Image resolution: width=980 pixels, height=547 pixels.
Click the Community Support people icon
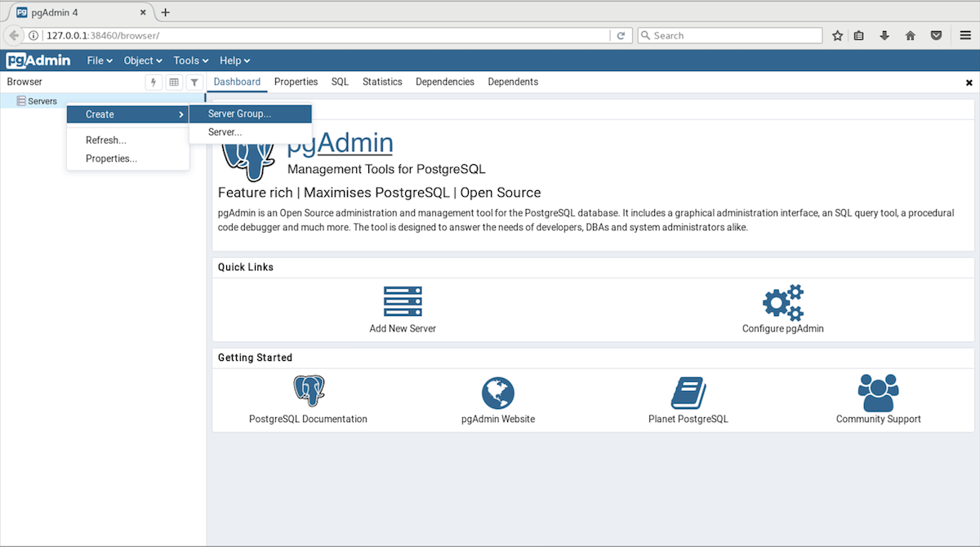(x=878, y=393)
